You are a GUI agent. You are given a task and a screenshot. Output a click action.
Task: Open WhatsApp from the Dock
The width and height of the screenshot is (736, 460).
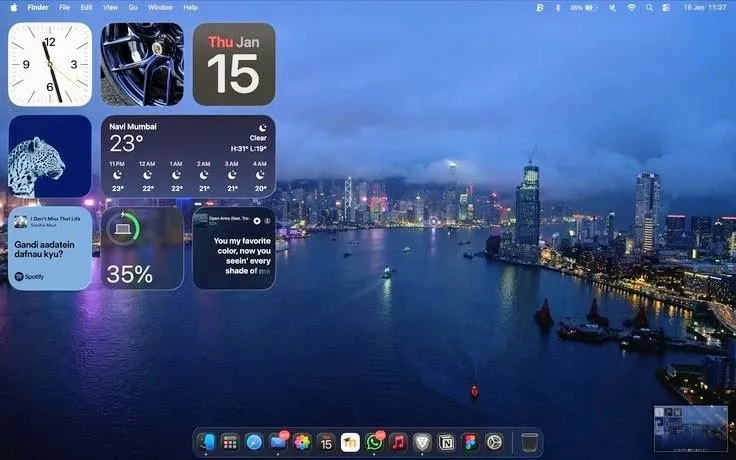[374, 442]
